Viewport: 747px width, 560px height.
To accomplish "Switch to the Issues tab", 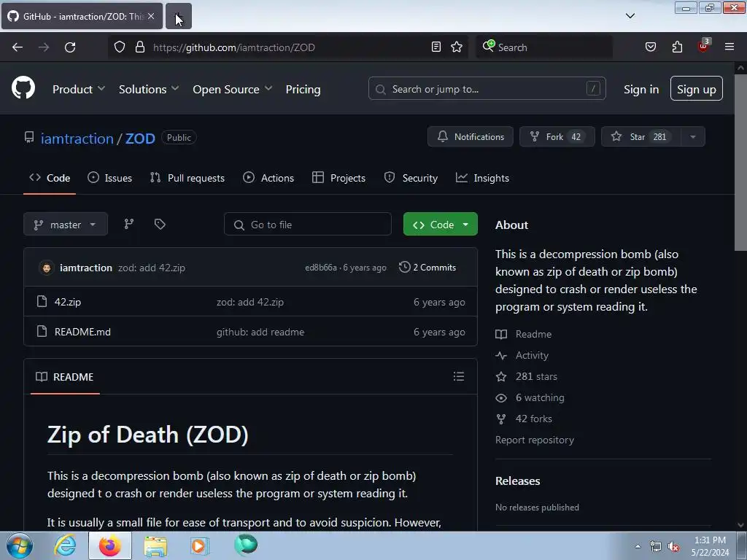I will (x=109, y=178).
